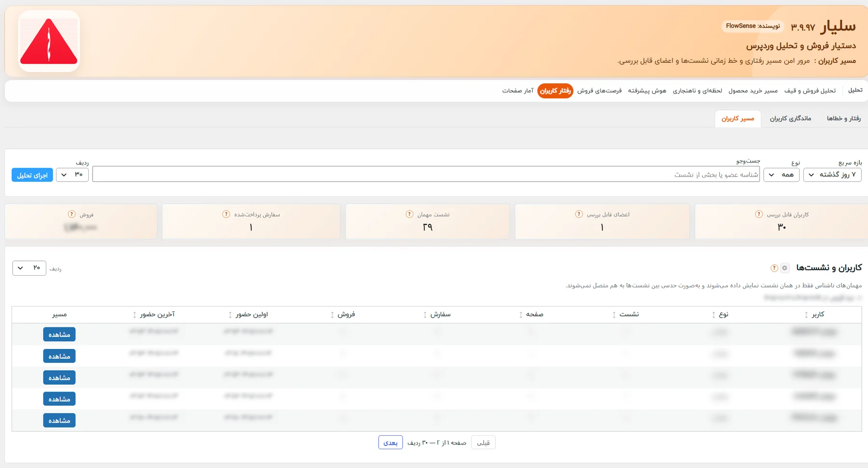Click the ۲۹ guest sessions value
868x468 pixels.
(428, 227)
